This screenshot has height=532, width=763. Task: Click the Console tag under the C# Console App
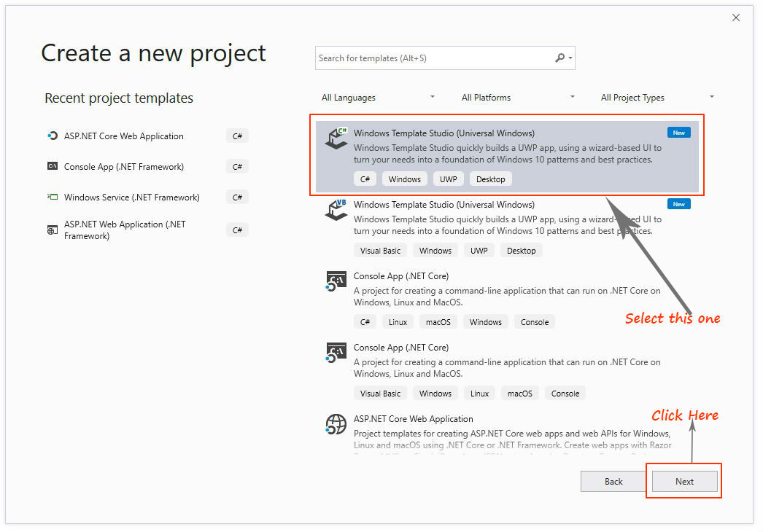534,322
